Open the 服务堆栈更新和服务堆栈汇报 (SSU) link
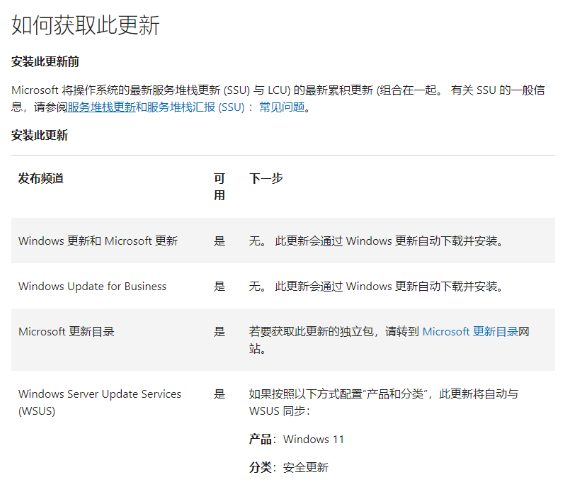Screen dimensions: 566x490 [187, 107]
